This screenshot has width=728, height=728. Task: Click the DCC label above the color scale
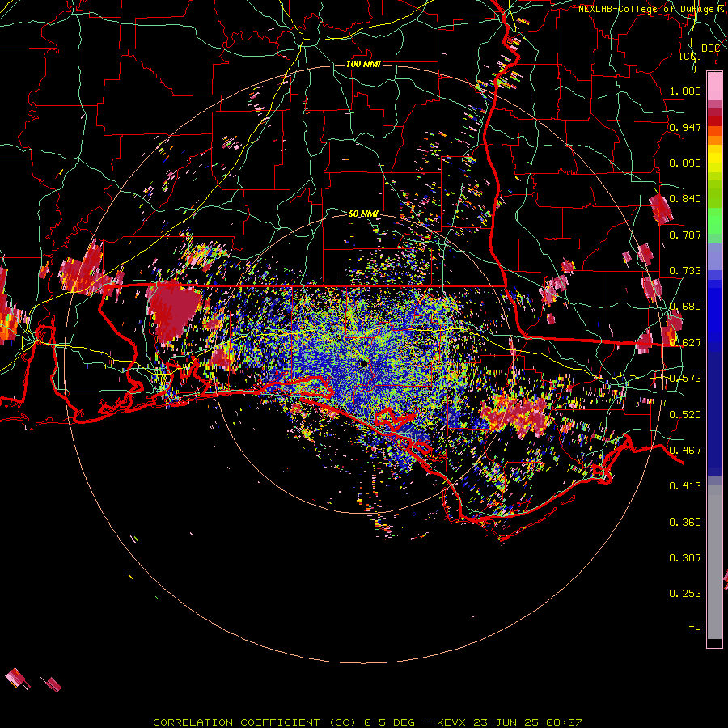[x=710, y=49]
